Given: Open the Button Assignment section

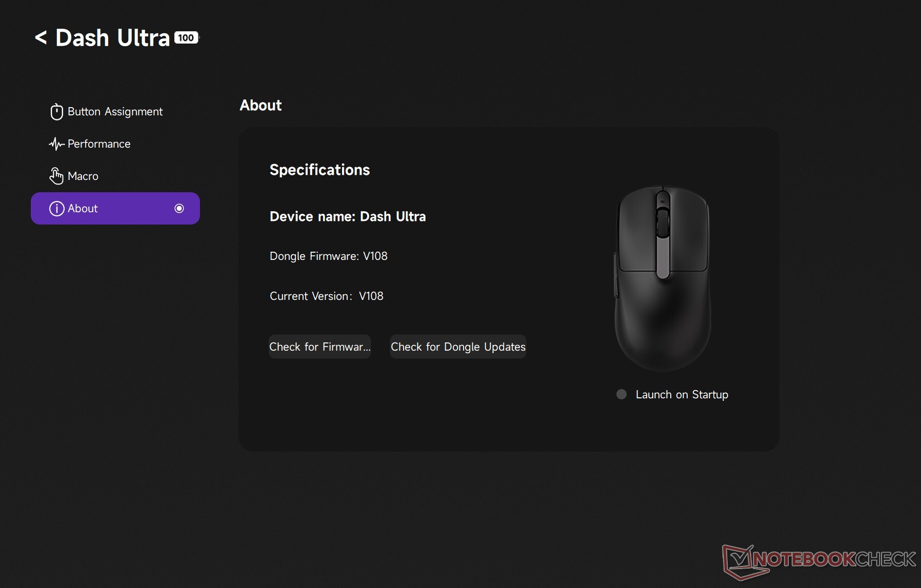Looking at the screenshot, I should point(115,112).
